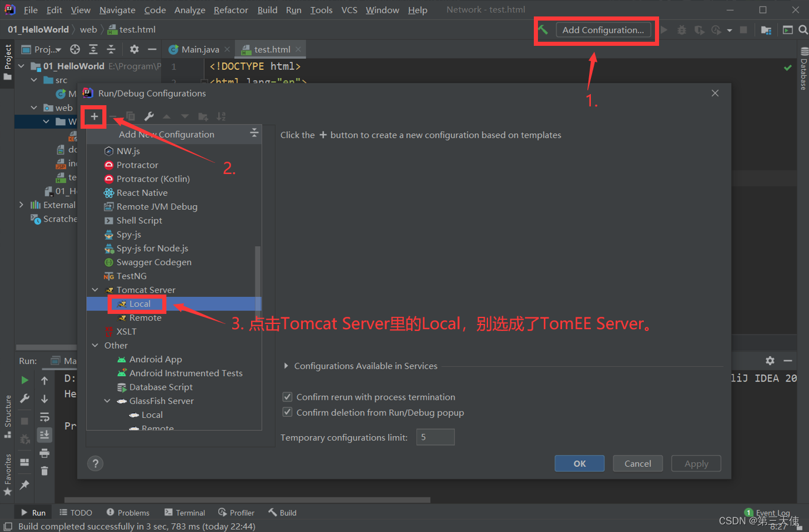Pin the Run tab with the pin icon

point(25,485)
